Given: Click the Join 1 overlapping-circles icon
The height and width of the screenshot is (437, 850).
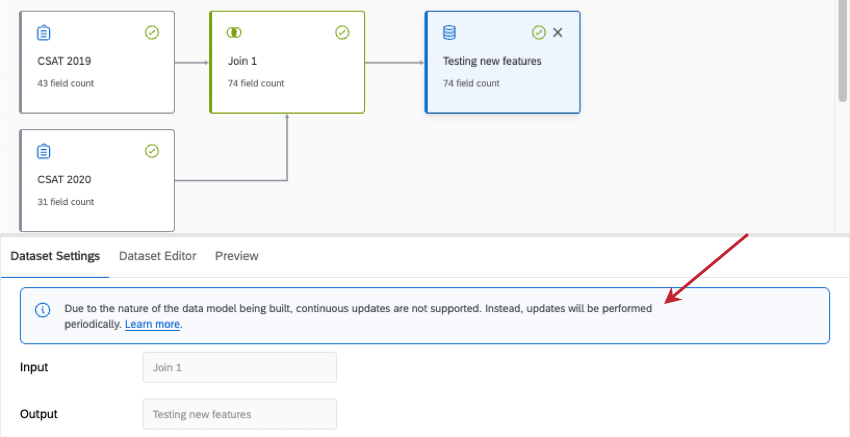Looking at the screenshot, I should tap(235, 33).
